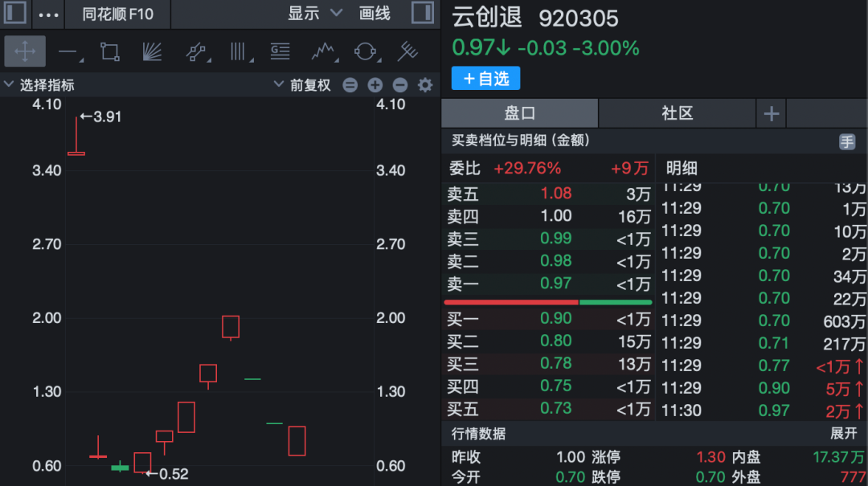Screen dimensions: 868x486
Task: Open chart settings gear icon
Action: coord(425,84)
